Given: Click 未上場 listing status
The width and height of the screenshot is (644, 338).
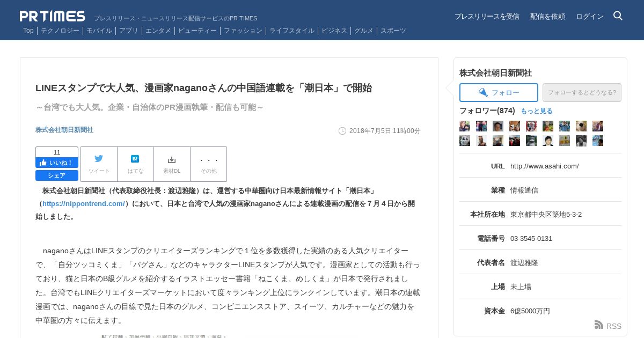Looking at the screenshot, I should click(x=521, y=286).
